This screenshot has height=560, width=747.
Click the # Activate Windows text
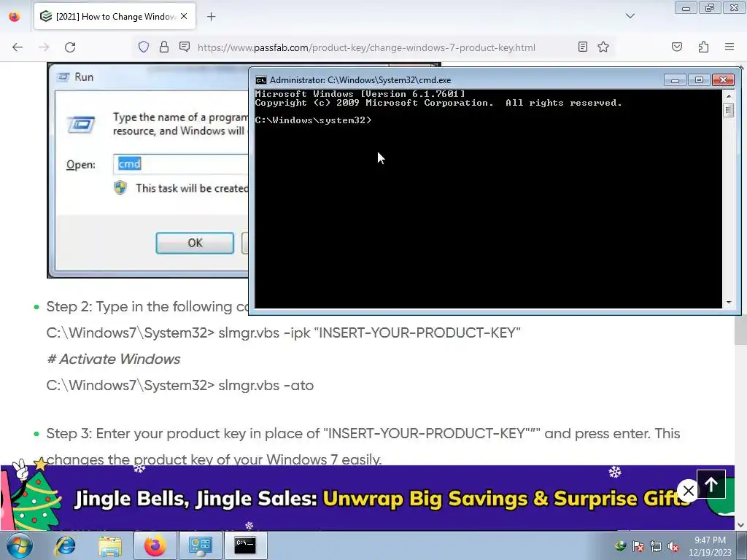(113, 359)
